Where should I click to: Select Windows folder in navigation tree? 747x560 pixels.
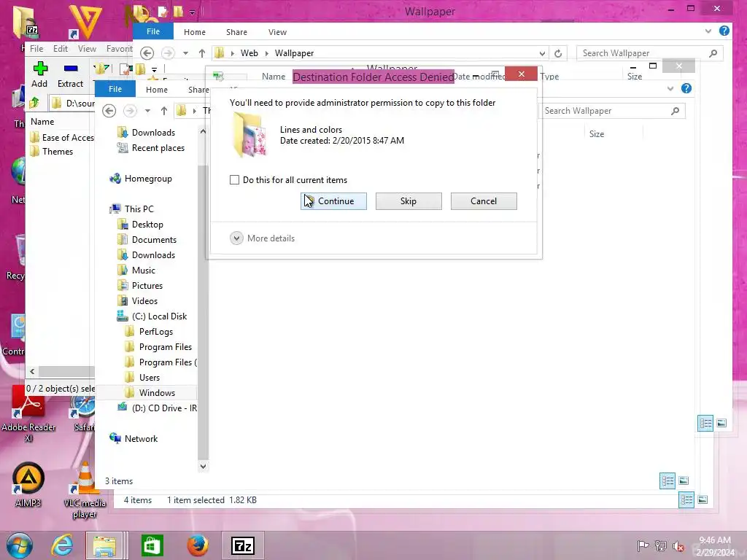tap(150, 393)
